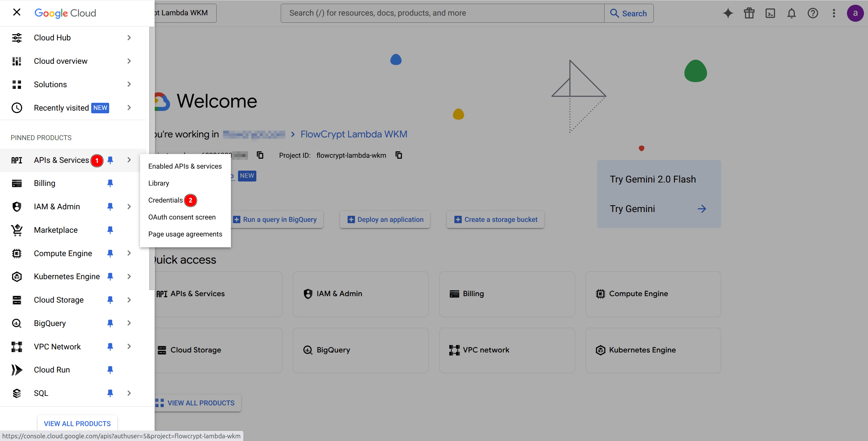Open FlowCrypt Lambda WKM project link
This screenshot has height=441, width=868.
tap(354, 134)
